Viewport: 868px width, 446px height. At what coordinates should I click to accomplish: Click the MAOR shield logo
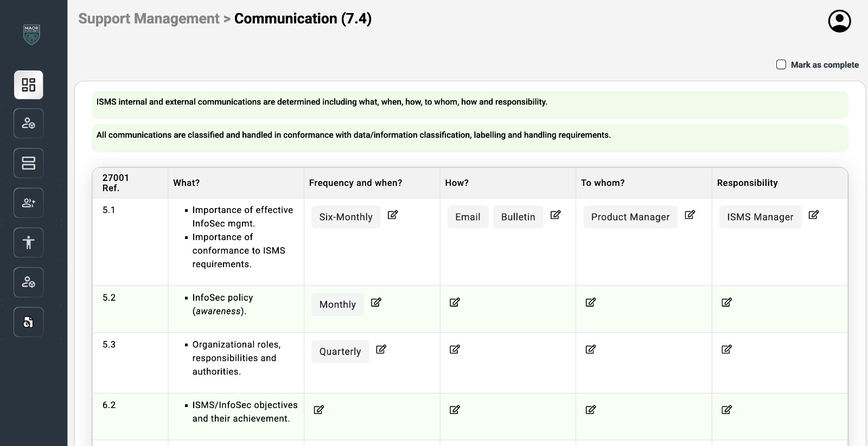point(31,35)
